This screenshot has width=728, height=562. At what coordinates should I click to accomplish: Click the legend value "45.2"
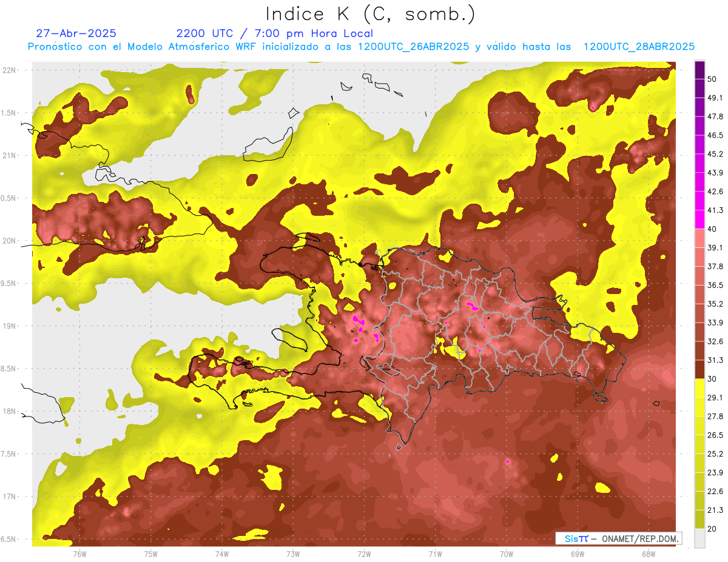715,154
